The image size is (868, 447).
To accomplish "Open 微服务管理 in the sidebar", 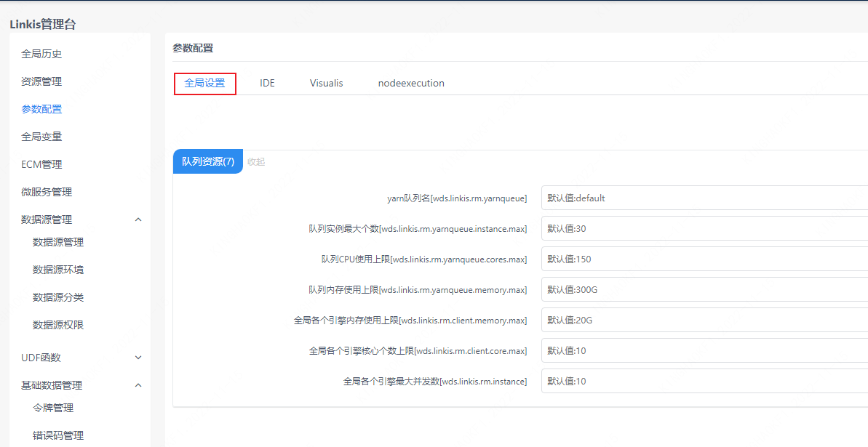I will coord(47,192).
